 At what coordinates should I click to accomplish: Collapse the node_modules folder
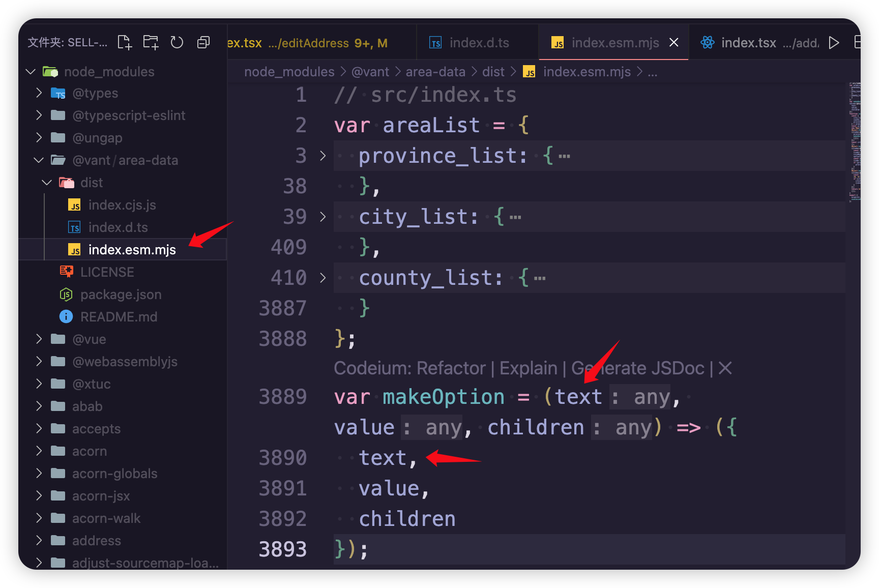click(x=31, y=72)
